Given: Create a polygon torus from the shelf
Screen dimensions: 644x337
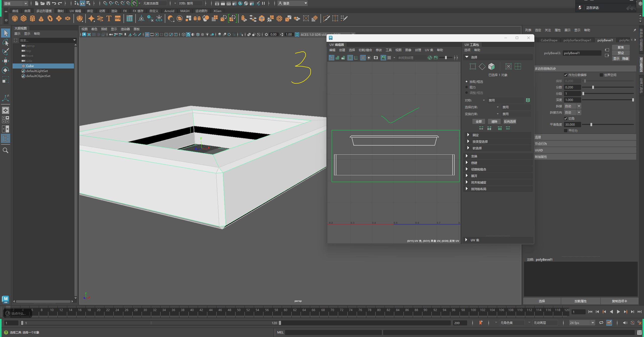Looking at the screenshot, I should [50, 18].
